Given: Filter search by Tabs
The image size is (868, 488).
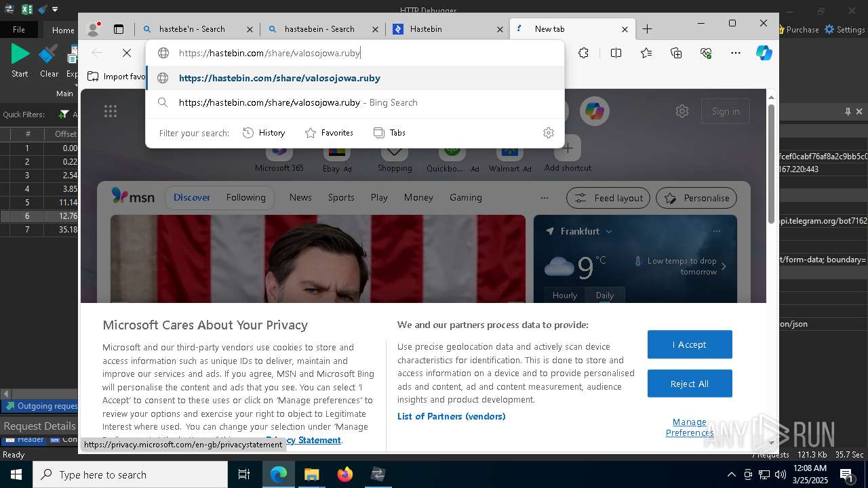Looking at the screenshot, I should point(390,133).
